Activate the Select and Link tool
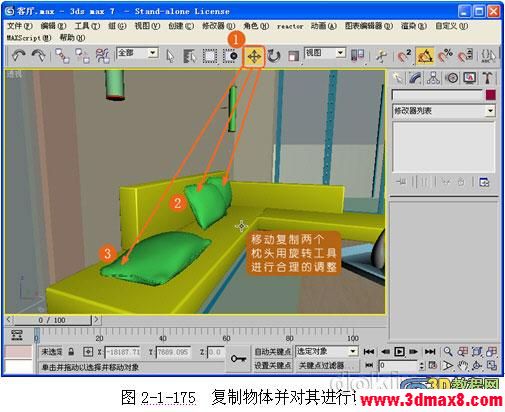This screenshot has height=412, width=505. point(62,56)
